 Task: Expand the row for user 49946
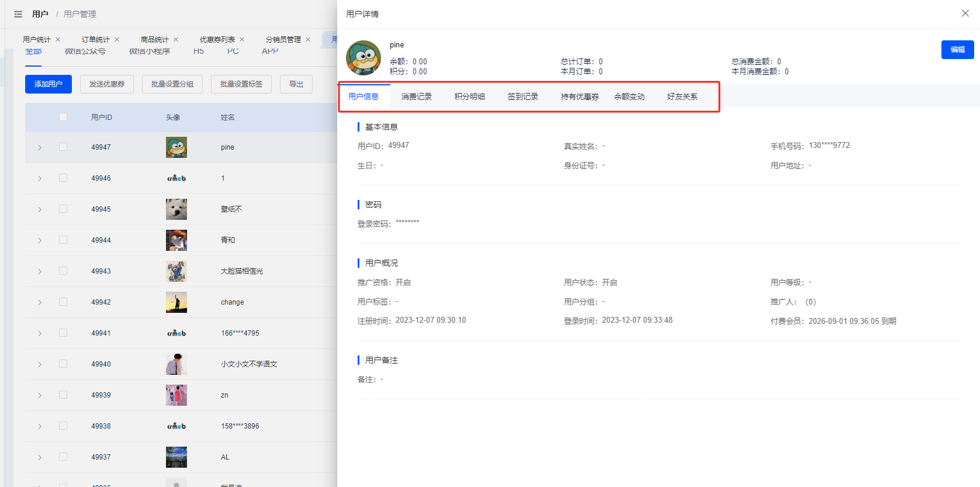coord(40,178)
